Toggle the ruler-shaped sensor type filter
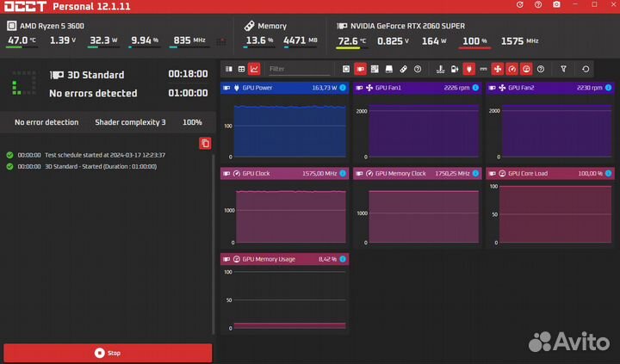The image size is (620, 364). [483, 69]
